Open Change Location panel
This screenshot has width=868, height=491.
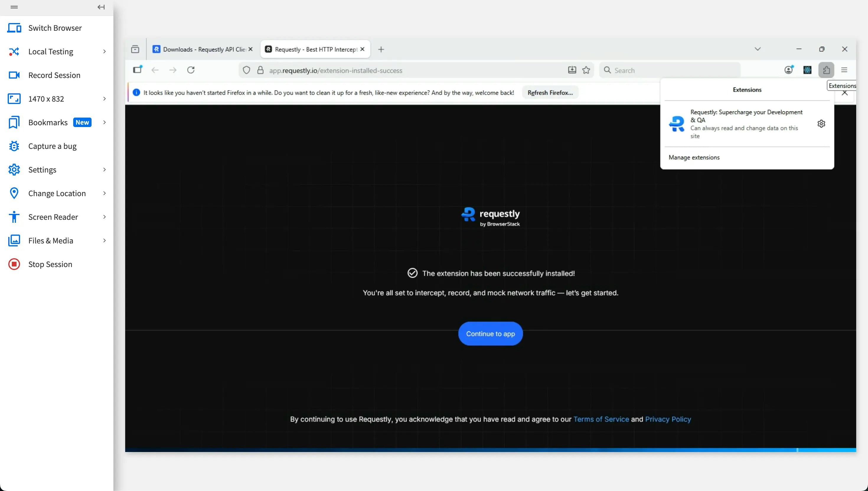point(57,193)
